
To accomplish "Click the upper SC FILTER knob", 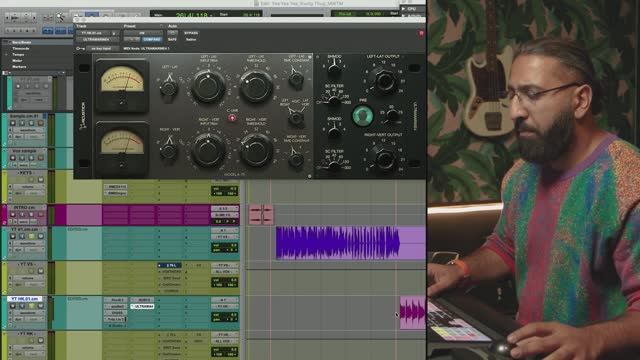I will pos(334,100).
